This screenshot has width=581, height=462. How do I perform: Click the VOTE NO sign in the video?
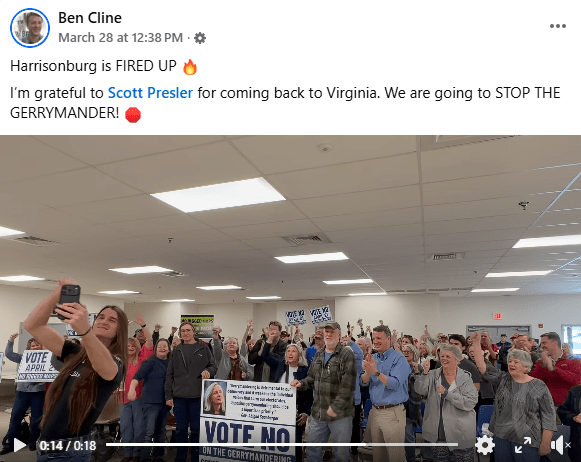coord(248,421)
